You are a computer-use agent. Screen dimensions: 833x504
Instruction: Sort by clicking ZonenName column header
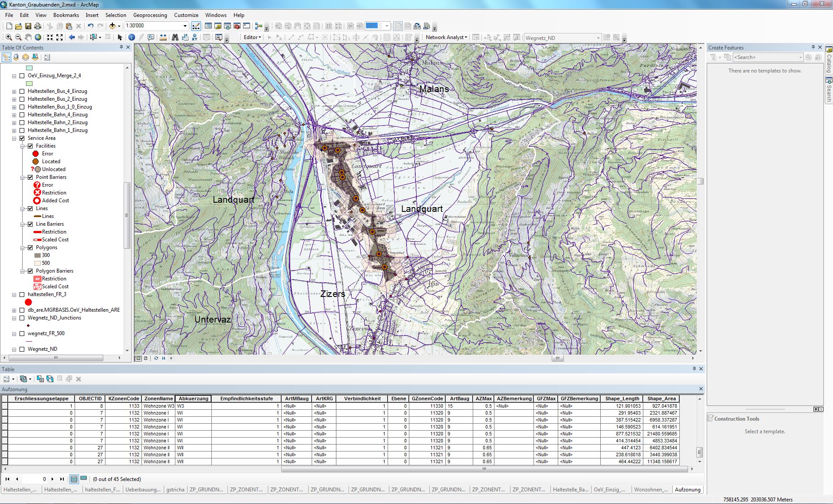coord(158,399)
